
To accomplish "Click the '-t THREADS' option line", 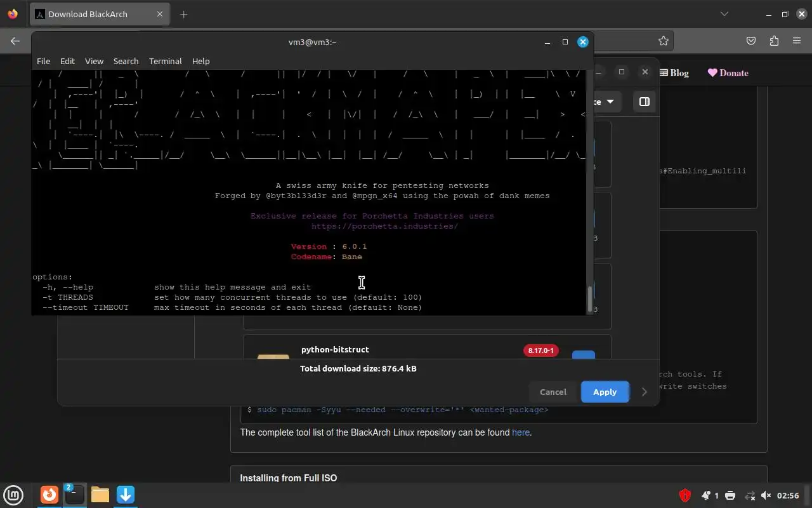I will 232,297.
